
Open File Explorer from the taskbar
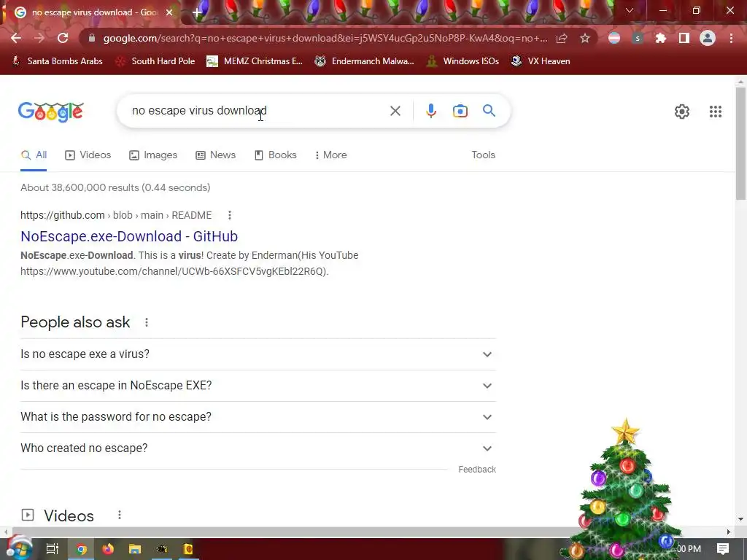(x=135, y=549)
